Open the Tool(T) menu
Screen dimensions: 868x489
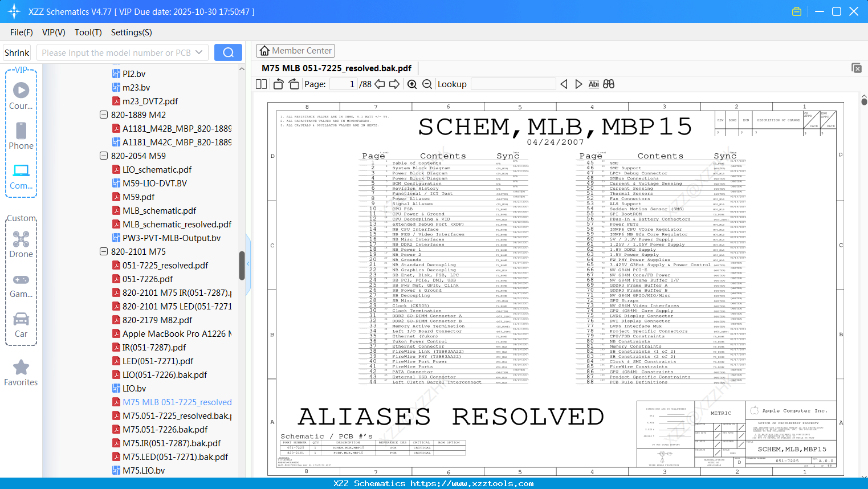tap(88, 32)
